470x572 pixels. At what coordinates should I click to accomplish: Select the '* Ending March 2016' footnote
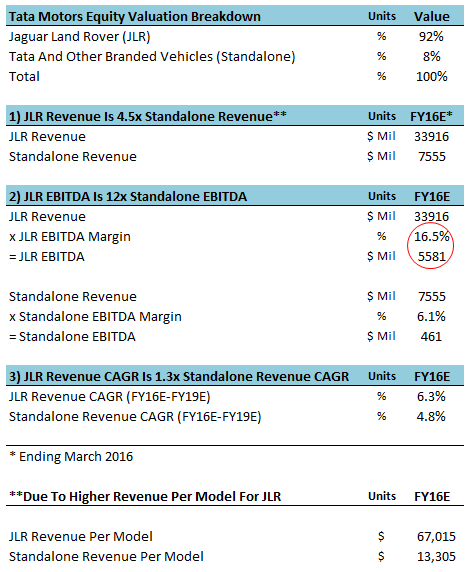click(x=71, y=457)
